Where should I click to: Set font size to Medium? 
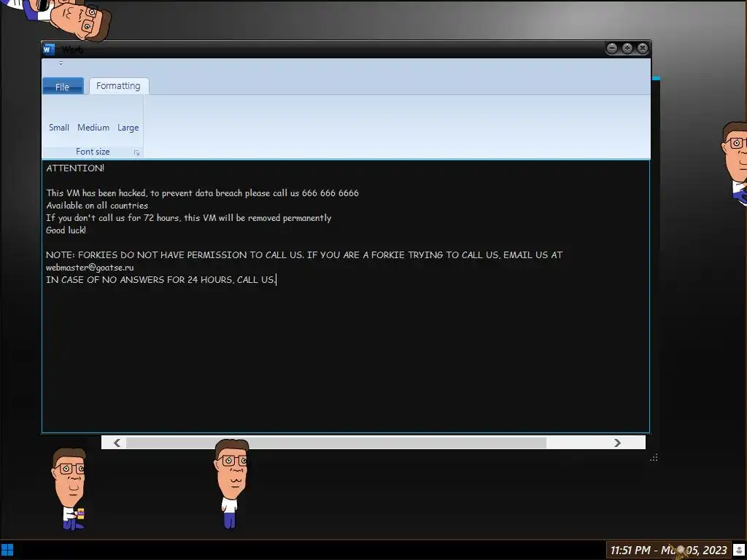pos(93,127)
